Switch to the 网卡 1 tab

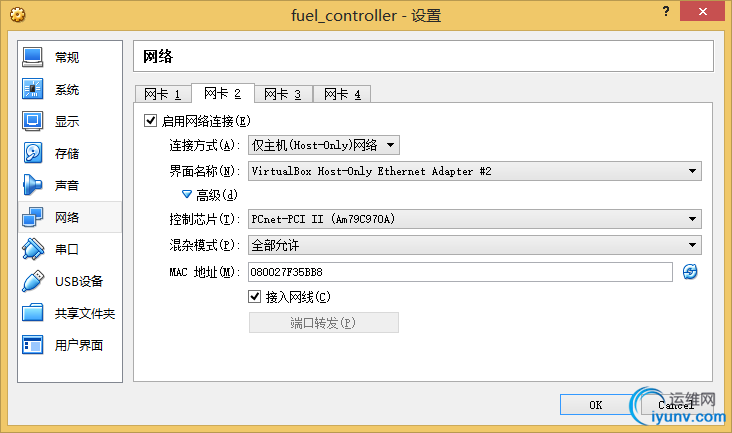pyautogui.click(x=162, y=95)
